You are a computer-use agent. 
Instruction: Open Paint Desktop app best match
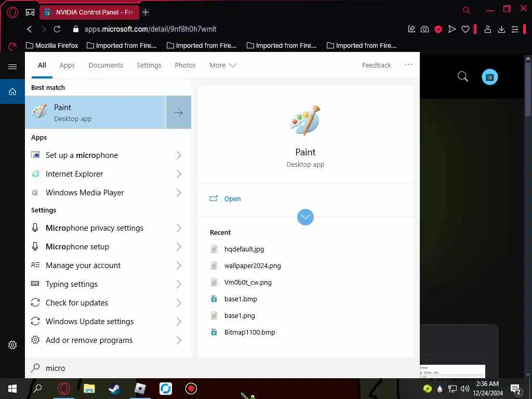click(96, 112)
